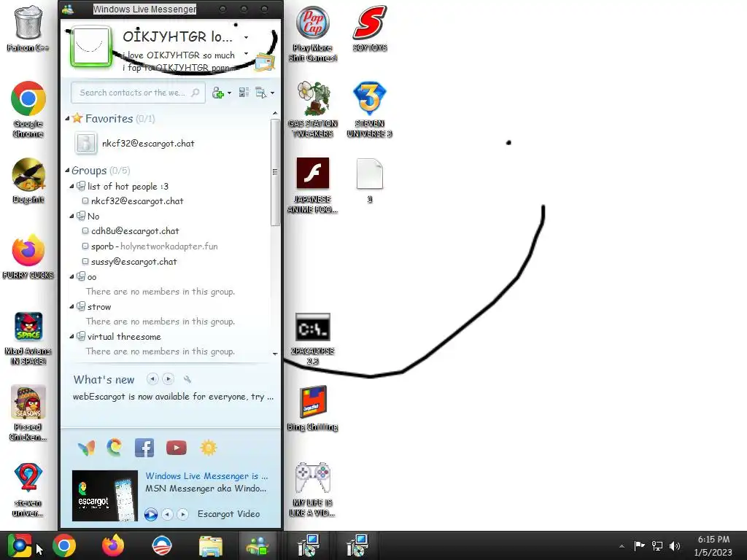Open the show menu dropdown arrow
Viewport: 747px width, 560px height.
[272, 93]
